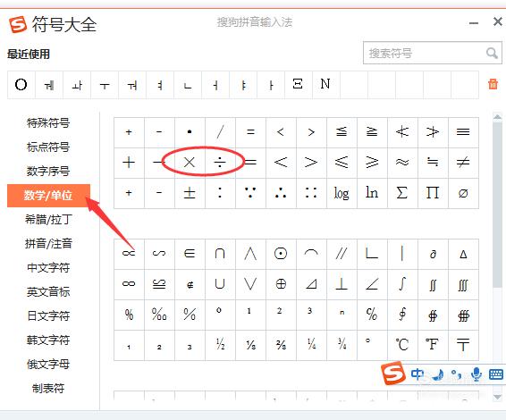Screen dimensions: 506x420
Task: Insert the angle ∠ symbol
Action: (x=372, y=284)
